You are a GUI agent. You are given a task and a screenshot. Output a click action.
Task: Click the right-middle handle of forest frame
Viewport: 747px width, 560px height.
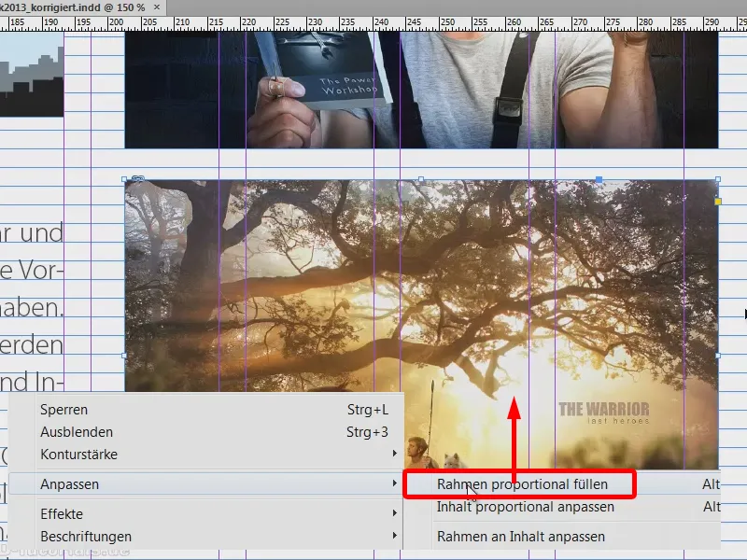coord(718,356)
